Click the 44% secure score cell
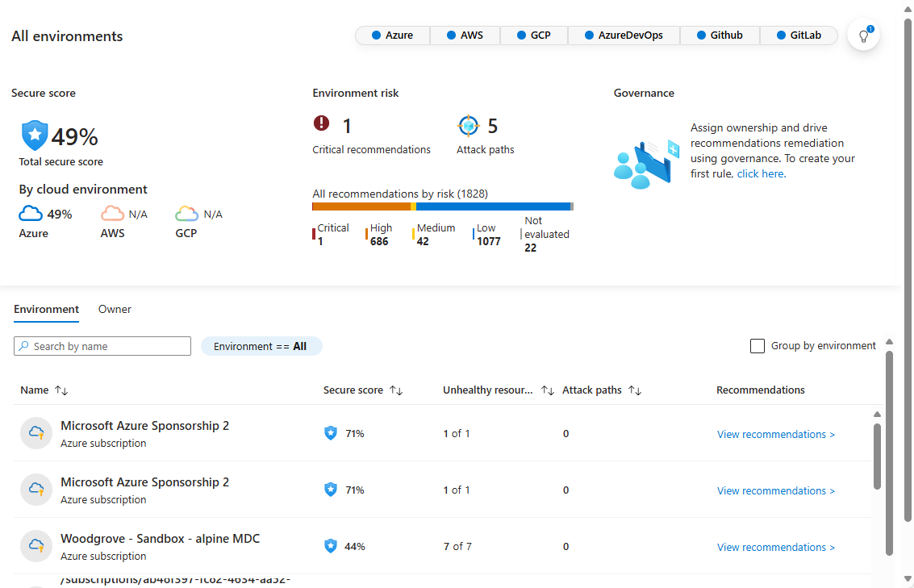The height and width of the screenshot is (588, 914). point(354,547)
